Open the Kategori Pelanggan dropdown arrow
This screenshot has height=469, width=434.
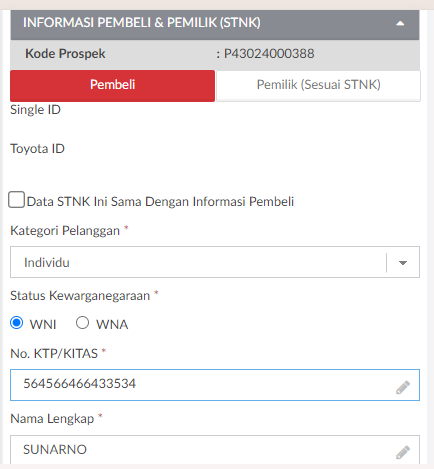tap(403, 263)
